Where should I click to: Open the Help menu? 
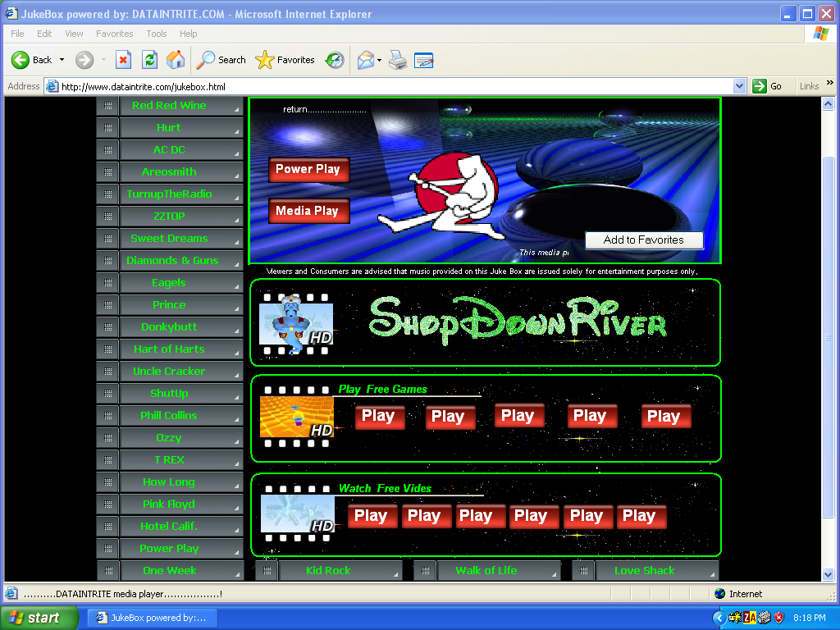(188, 34)
